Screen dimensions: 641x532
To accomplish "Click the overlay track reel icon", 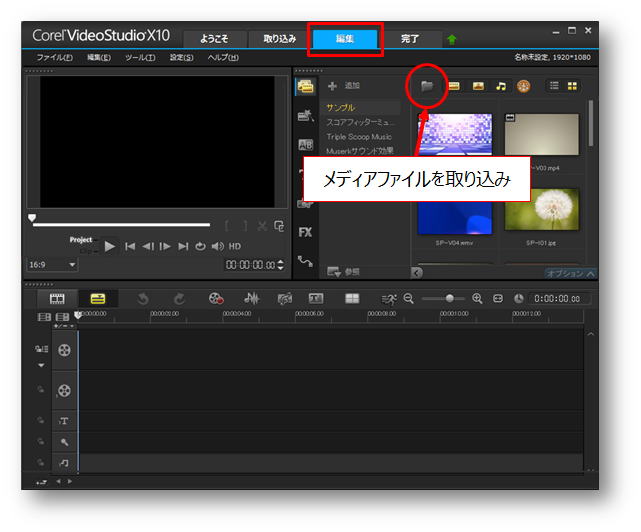I will [x=64, y=391].
